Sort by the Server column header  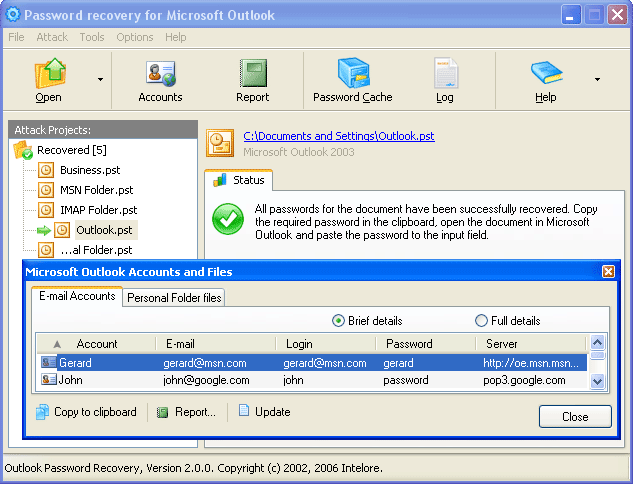[531, 344]
